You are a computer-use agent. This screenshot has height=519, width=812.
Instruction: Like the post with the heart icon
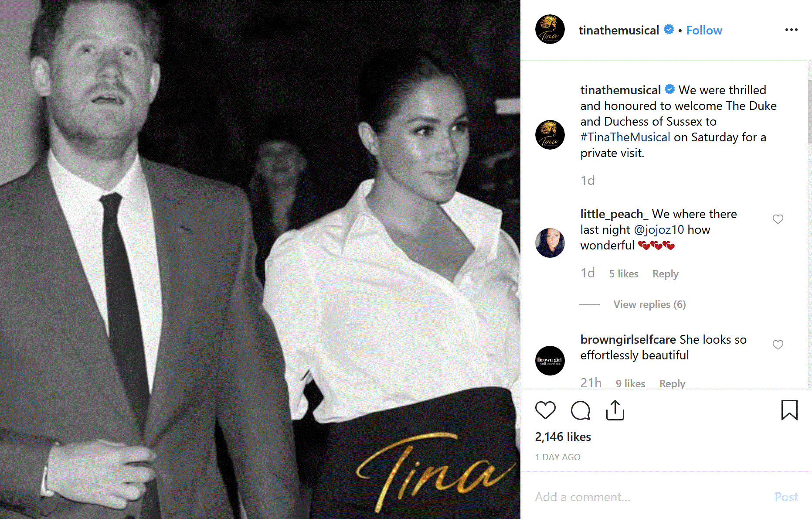pos(545,410)
